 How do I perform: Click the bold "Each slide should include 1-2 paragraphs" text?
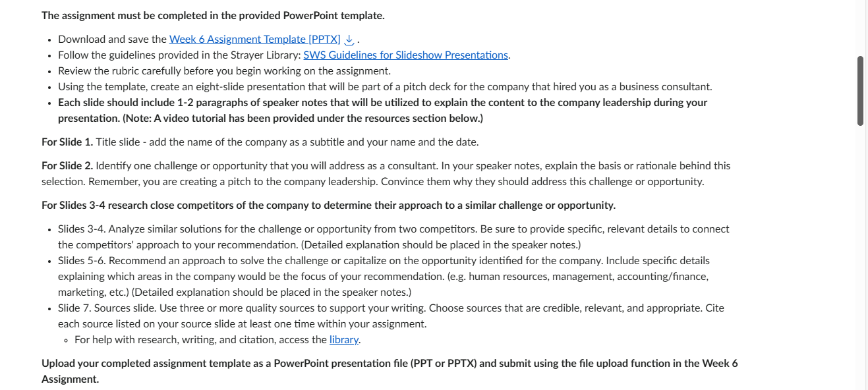(382, 111)
